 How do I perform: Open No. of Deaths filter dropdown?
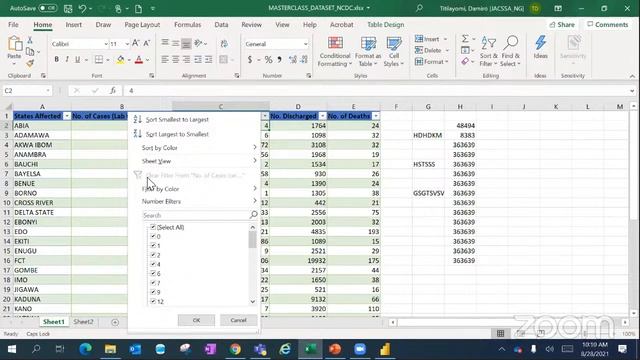(376, 116)
